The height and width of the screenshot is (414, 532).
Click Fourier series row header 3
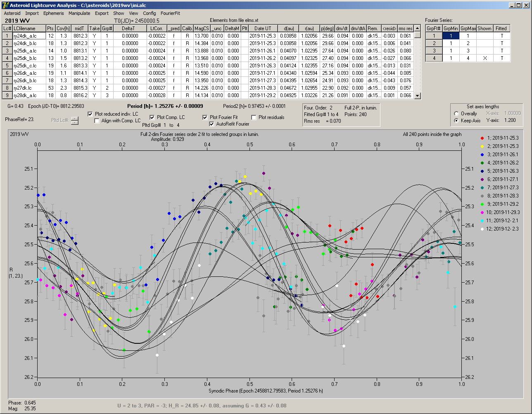434,51
